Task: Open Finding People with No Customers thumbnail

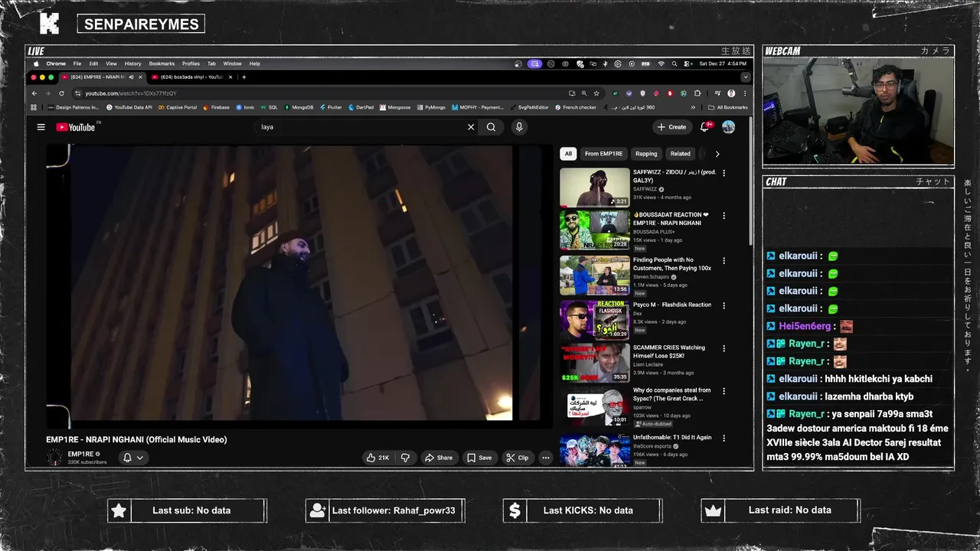Action: [x=594, y=275]
